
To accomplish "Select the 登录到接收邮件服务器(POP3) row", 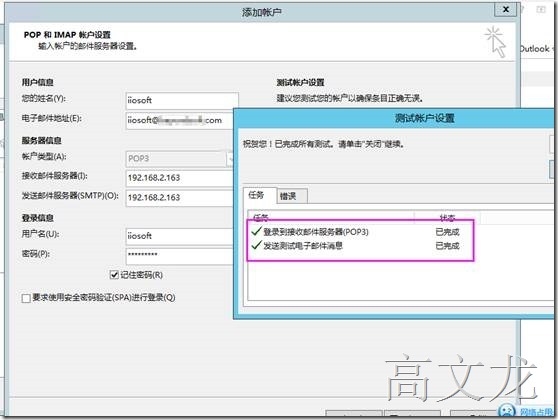I will 360,232.
